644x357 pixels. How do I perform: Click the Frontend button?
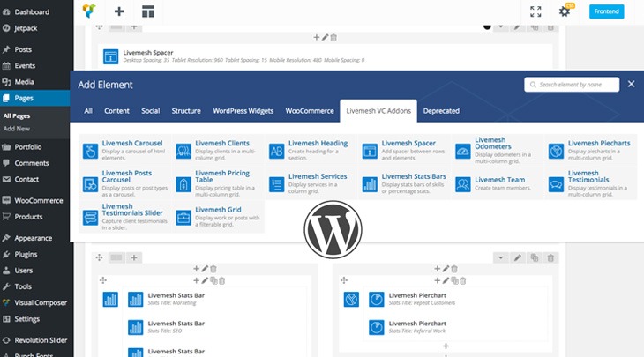coord(606,11)
